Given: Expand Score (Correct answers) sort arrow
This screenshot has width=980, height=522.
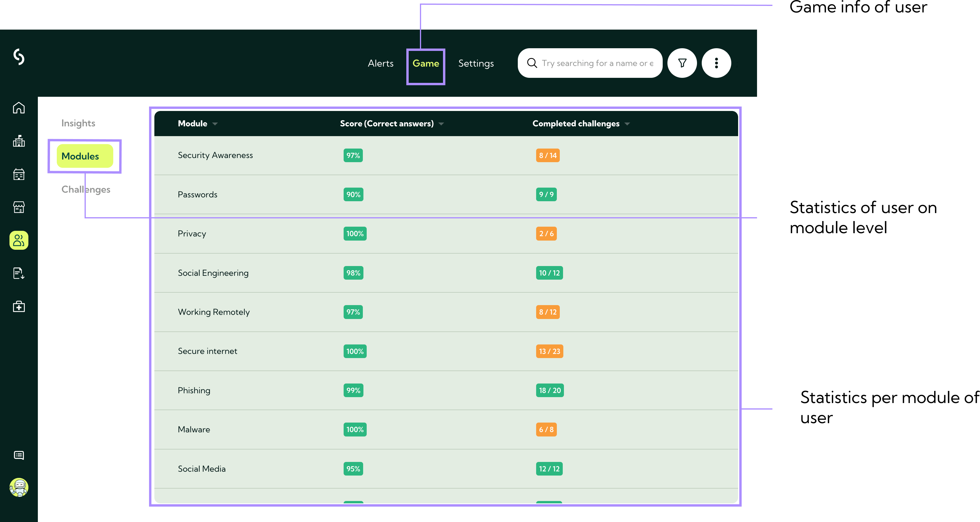Looking at the screenshot, I should coord(441,124).
